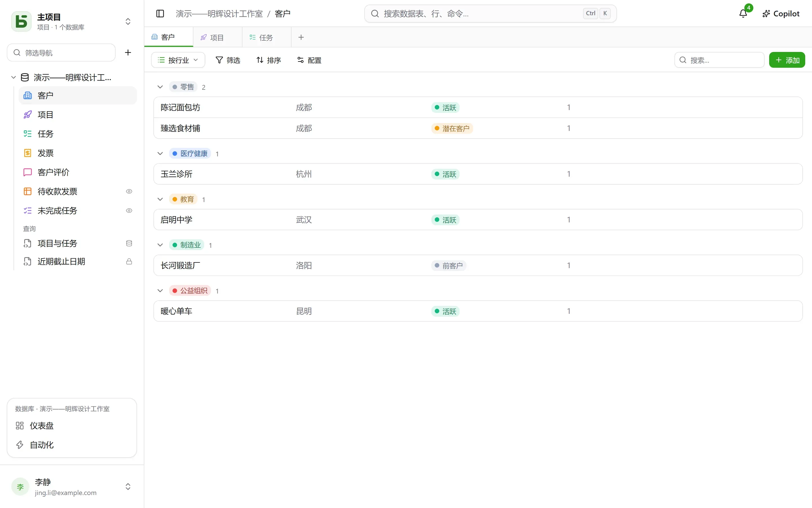Open 自动化 automation page
The height and width of the screenshot is (508, 812).
pyautogui.click(x=72, y=445)
